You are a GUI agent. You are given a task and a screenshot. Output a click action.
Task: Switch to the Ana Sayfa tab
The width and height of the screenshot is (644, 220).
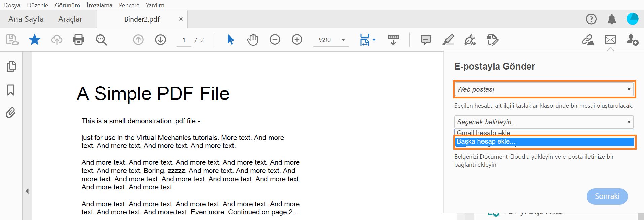pyautogui.click(x=26, y=19)
